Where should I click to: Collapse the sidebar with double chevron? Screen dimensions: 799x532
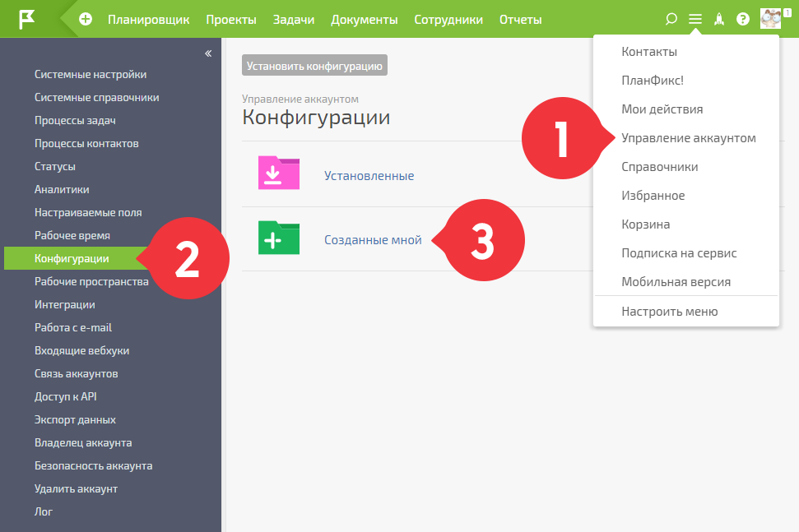coord(208,53)
